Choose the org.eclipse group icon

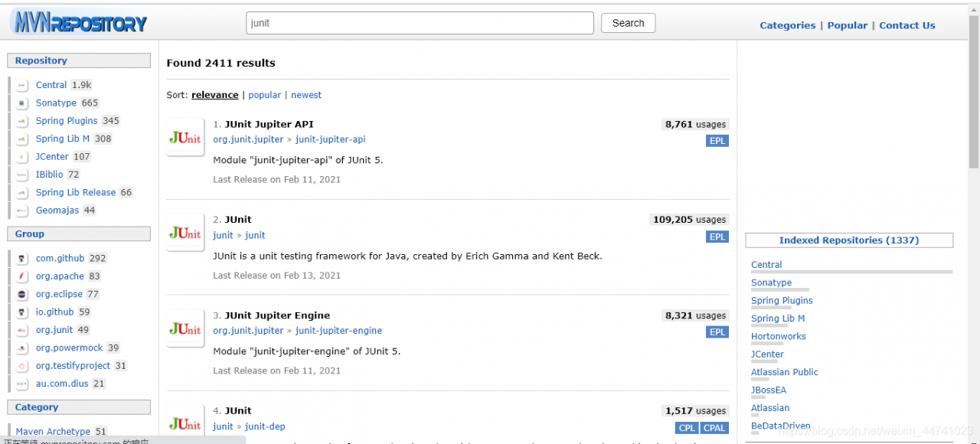(22, 294)
